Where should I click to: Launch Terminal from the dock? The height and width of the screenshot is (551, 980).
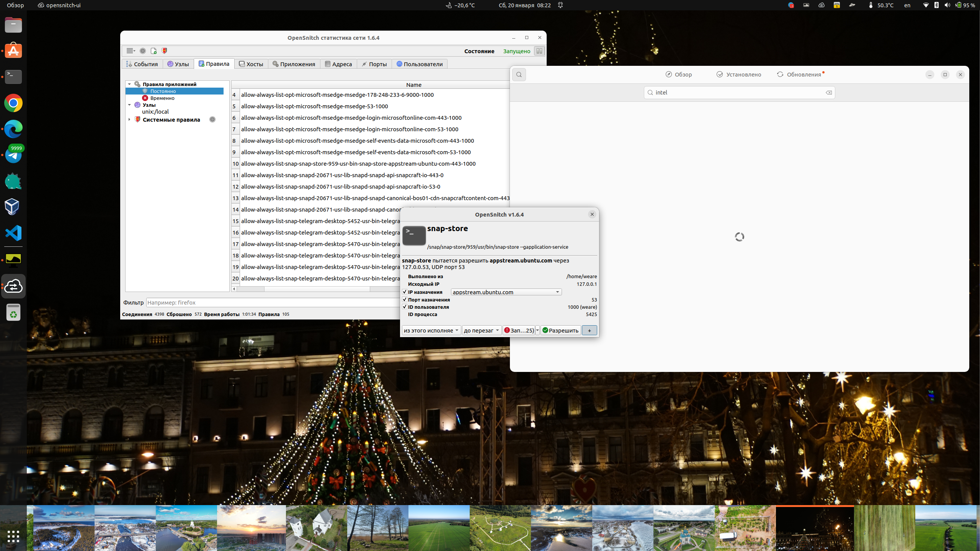click(x=13, y=77)
